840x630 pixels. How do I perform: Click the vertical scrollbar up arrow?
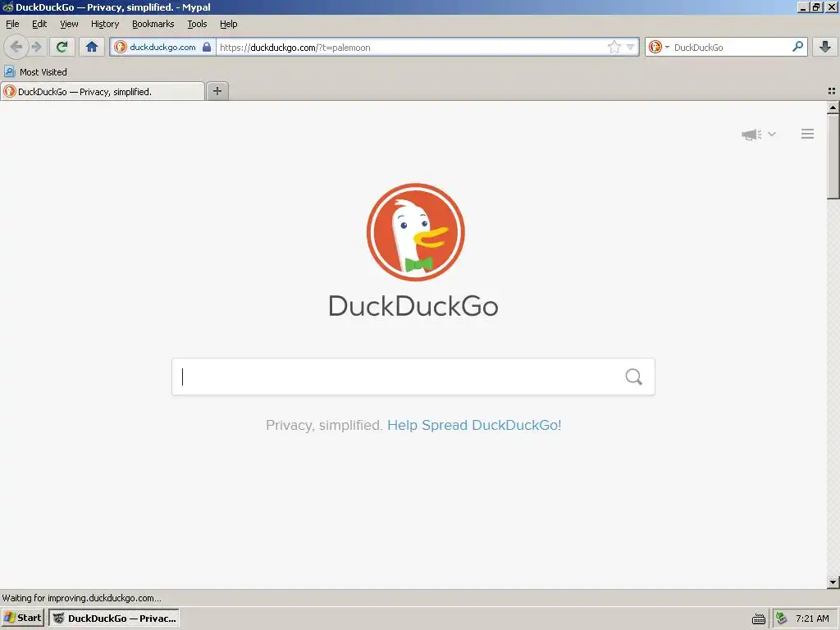(x=833, y=107)
